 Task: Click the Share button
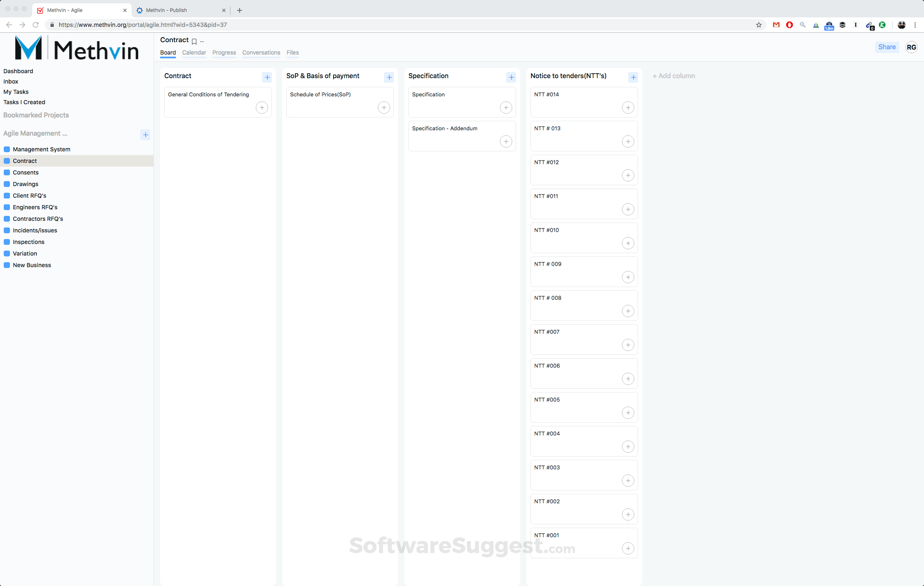[x=887, y=47]
